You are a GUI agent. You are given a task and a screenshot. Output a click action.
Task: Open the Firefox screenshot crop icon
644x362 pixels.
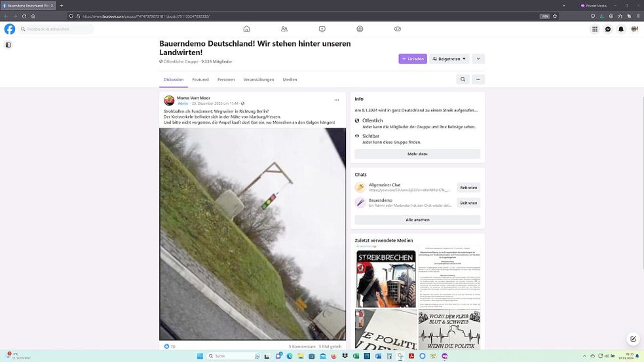tap(629, 16)
